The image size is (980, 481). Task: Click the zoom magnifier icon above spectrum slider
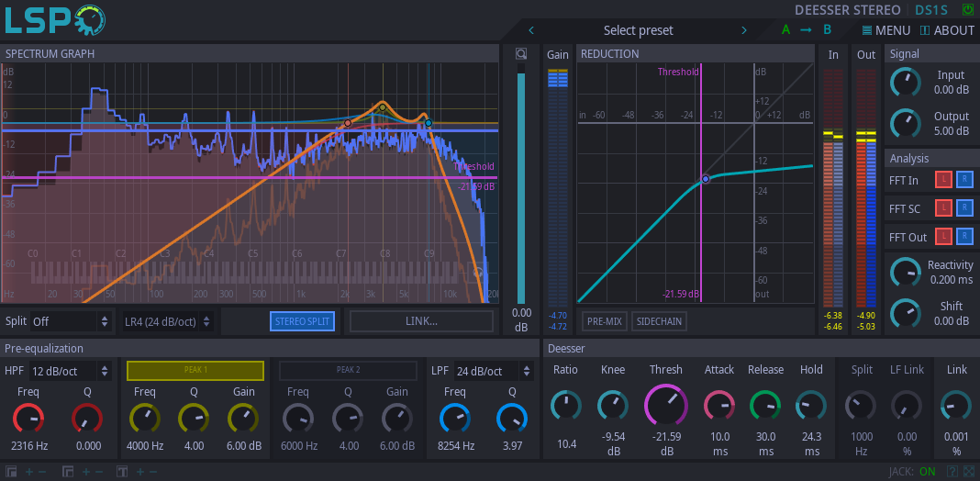(x=521, y=54)
